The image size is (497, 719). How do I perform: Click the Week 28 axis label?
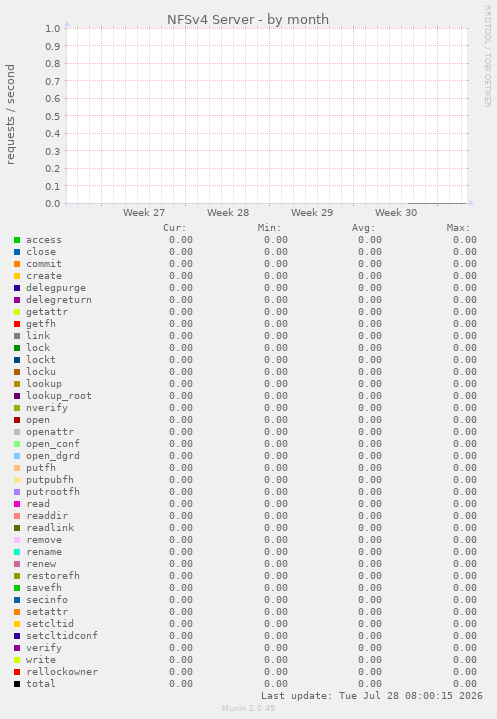(228, 213)
